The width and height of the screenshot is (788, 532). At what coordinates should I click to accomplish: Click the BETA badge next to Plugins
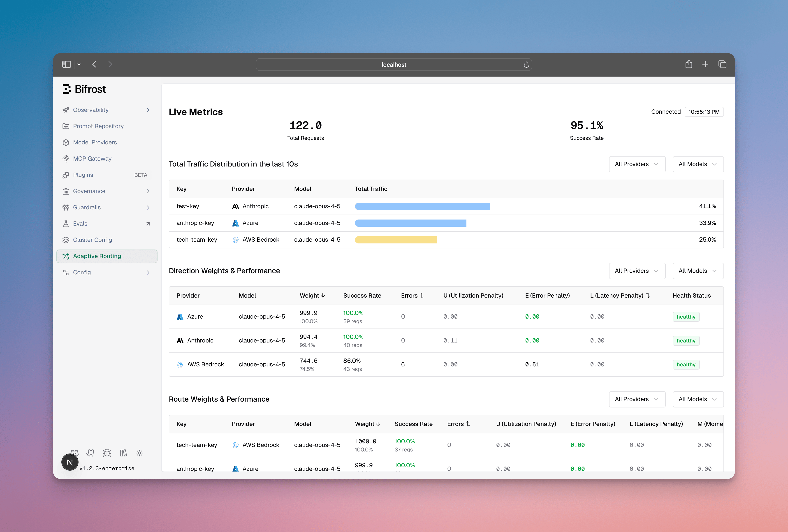(x=141, y=175)
